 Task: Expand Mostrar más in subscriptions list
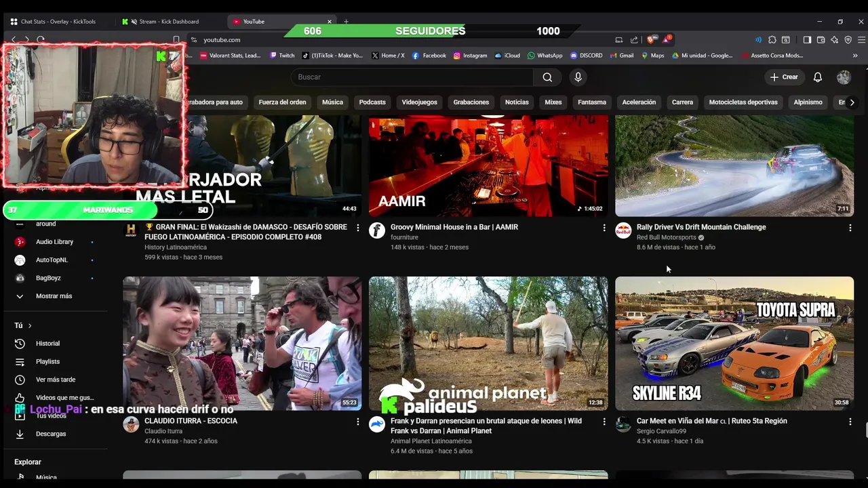[54, 296]
